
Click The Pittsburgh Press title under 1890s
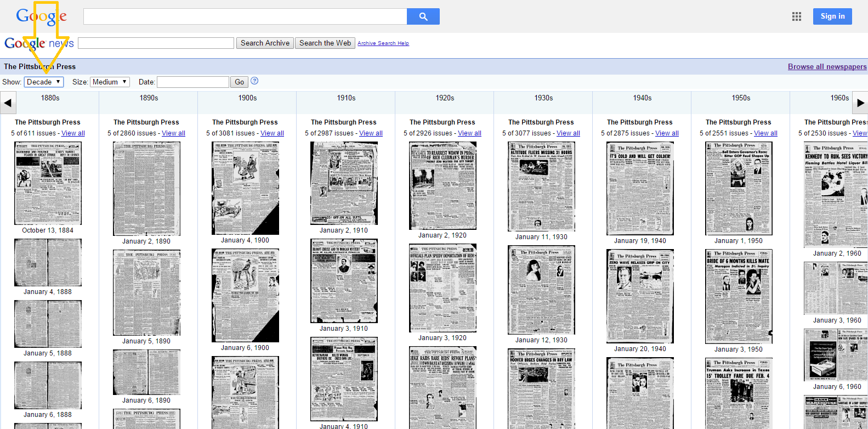coord(146,122)
